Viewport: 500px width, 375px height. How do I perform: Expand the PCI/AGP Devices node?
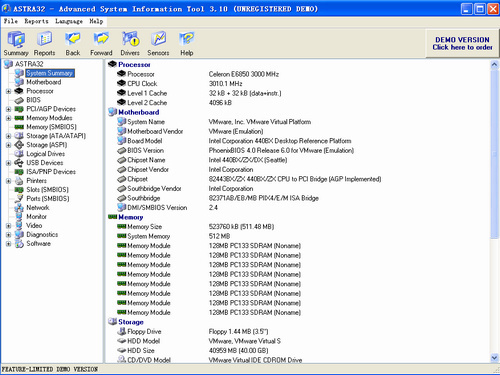click(9, 109)
